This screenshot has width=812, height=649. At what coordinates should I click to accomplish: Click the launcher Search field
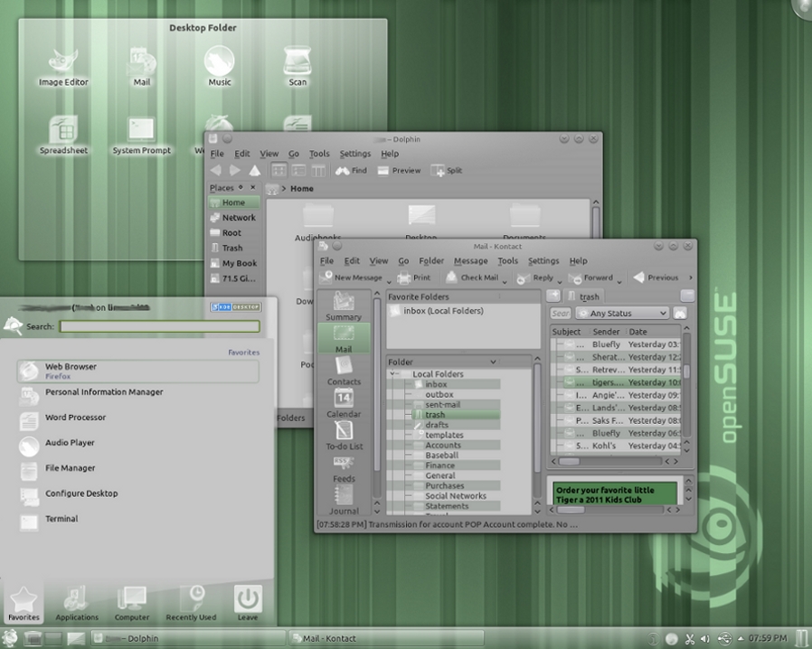159,326
